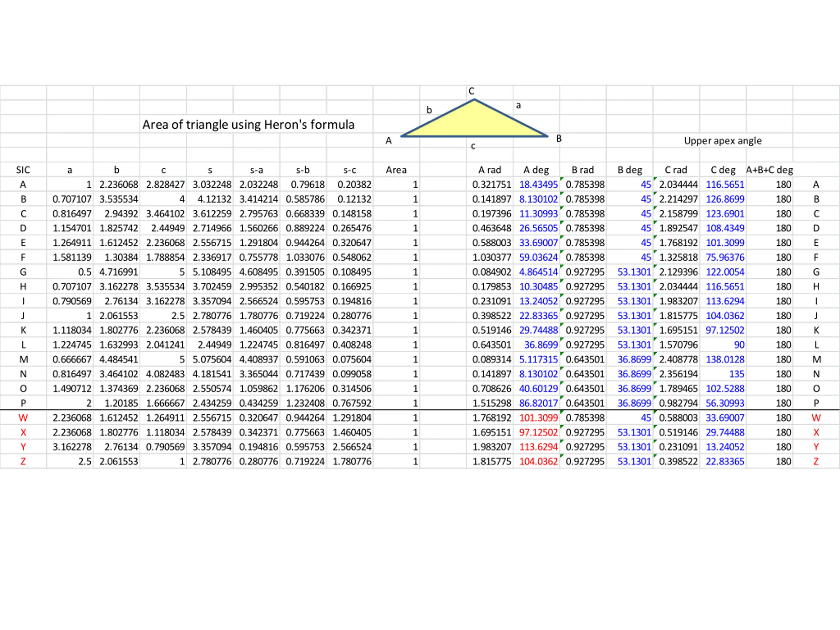Select cell value 4.12132 in row B
The width and height of the screenshot is (840, 630).
(214, 199)
